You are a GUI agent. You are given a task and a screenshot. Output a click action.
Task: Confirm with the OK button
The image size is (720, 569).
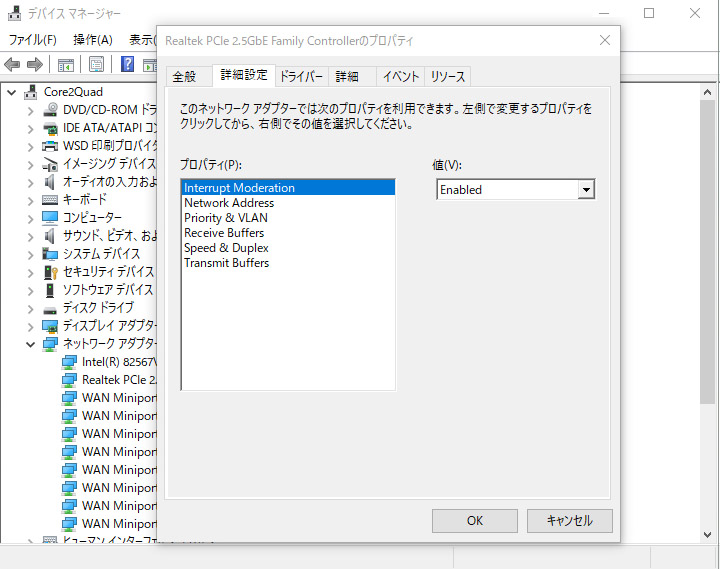[x=474, y=521]
